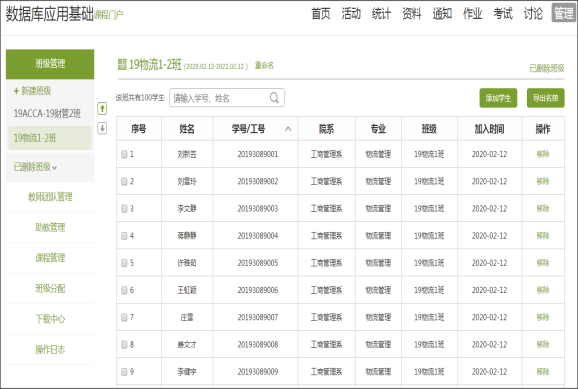Click the 姓名 column header

tap(187, 129)
